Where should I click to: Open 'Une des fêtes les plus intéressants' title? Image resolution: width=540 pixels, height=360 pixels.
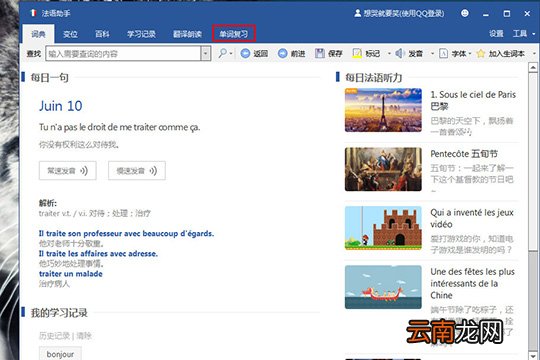pyautogui.click(x=472, y=284)
